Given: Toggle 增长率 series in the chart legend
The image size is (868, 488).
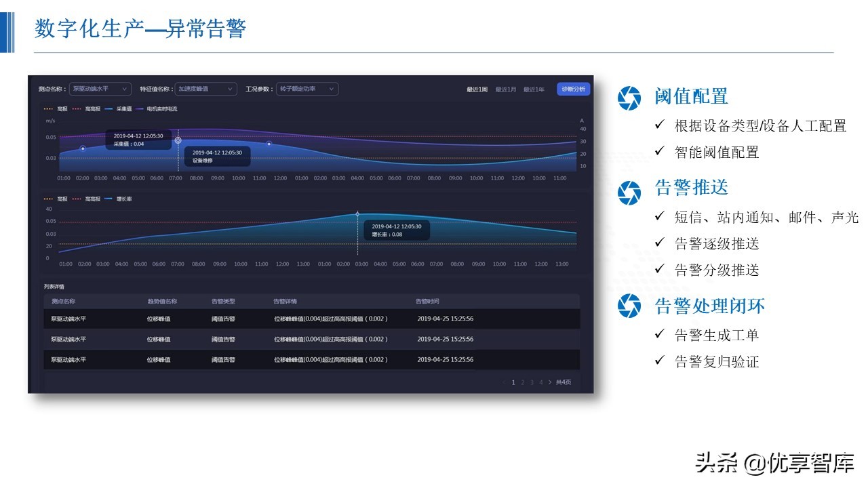Looking at the screenshot, I should [x=117, y=199].
